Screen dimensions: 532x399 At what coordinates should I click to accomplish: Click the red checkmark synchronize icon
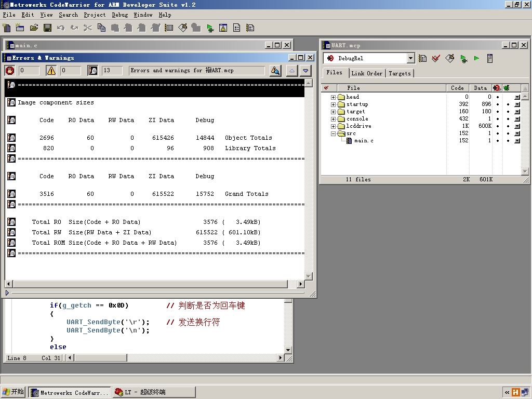pos(436,58)
